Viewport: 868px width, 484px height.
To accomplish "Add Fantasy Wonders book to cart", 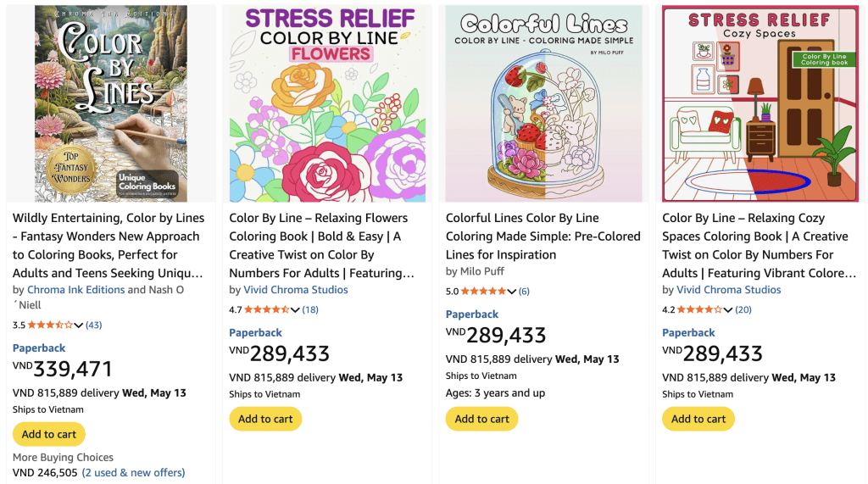I will 49,434.
